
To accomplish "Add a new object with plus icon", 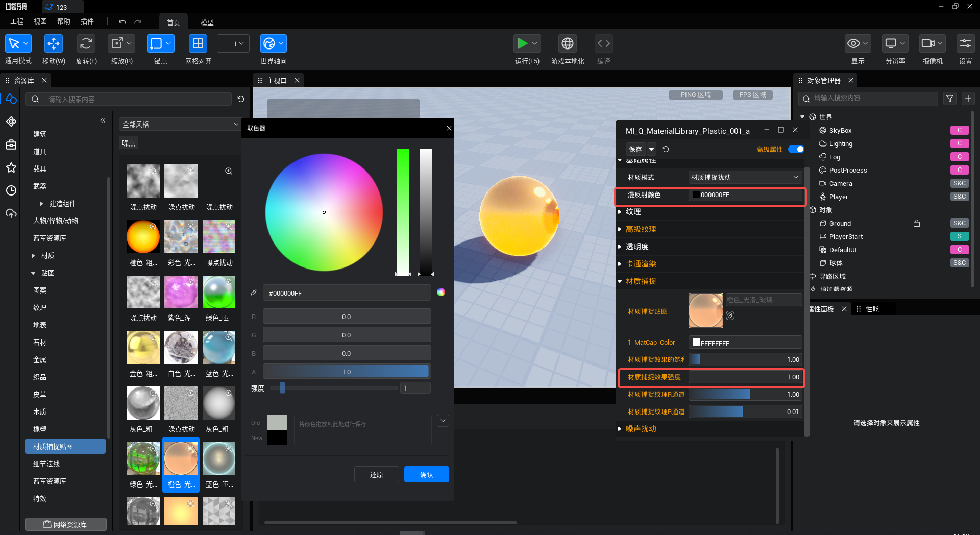I will (x=968, y=99).
